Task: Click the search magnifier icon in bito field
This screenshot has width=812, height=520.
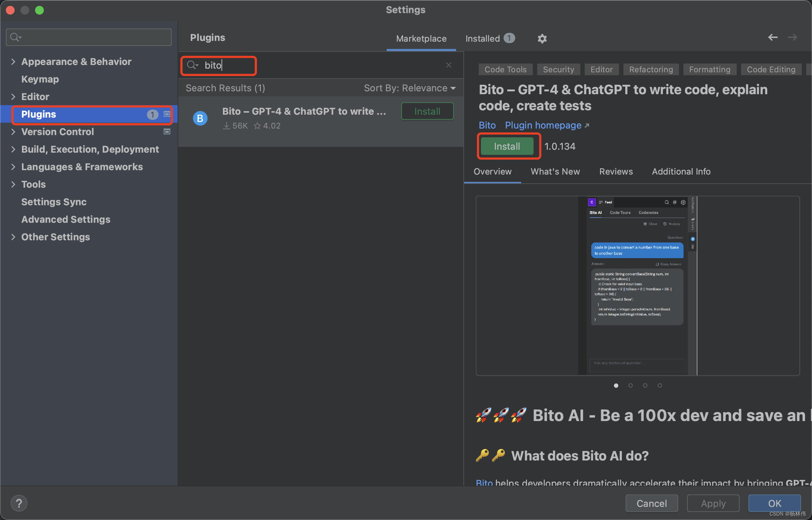Action: pyautogui.click(x=191, y=65)
